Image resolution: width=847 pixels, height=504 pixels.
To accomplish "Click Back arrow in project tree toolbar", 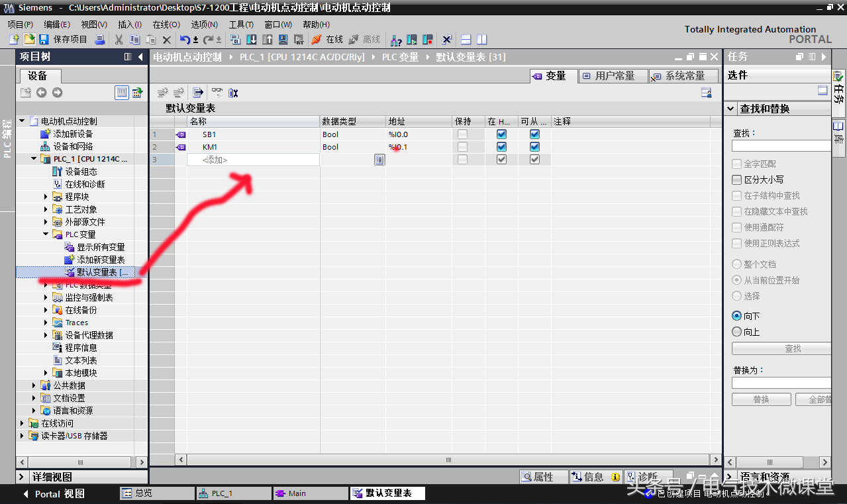I will (x=41, y=93).
